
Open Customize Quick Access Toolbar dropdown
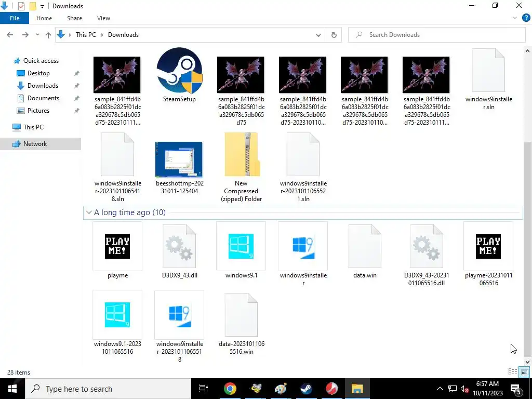click(x=43, y=6)
